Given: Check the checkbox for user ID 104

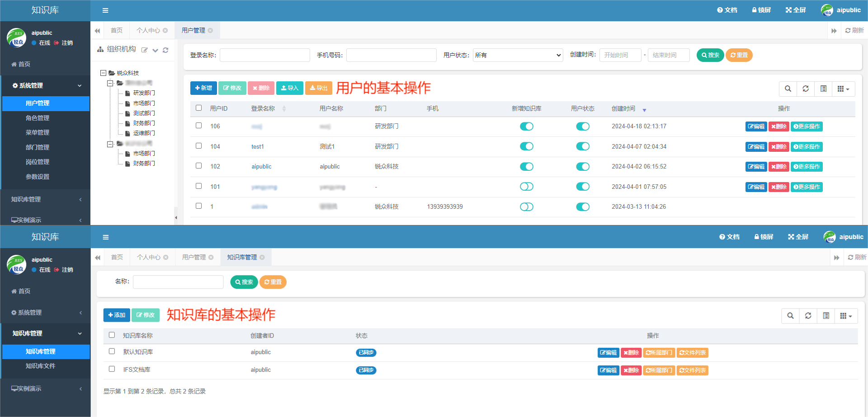Looking at the screenshot, I should (x=198, y=146).
